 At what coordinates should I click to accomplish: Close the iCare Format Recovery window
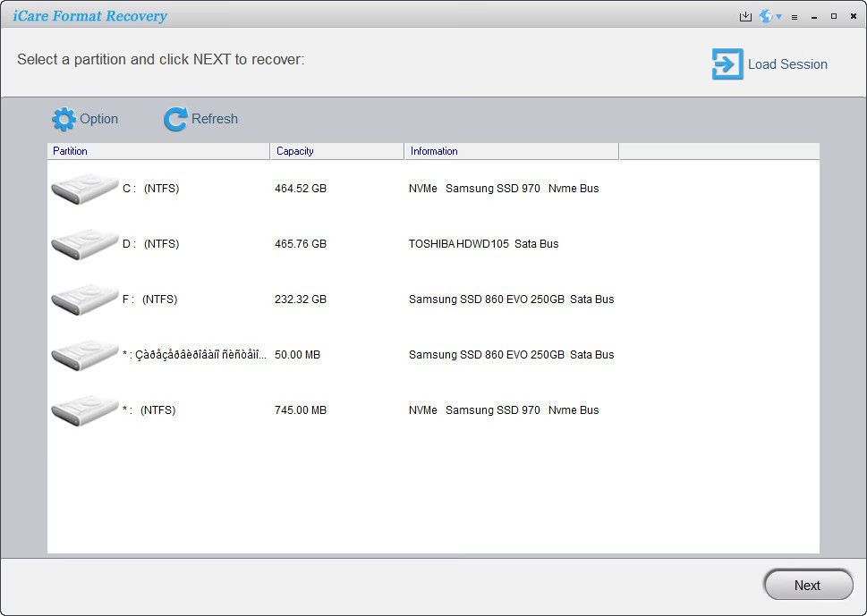coord(854,17)
